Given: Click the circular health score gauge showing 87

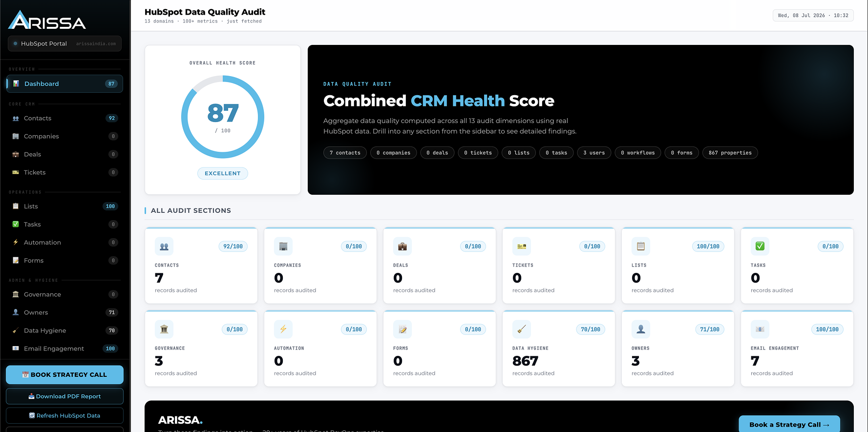Looking at the screenshot, I should [x=223, y=117].
